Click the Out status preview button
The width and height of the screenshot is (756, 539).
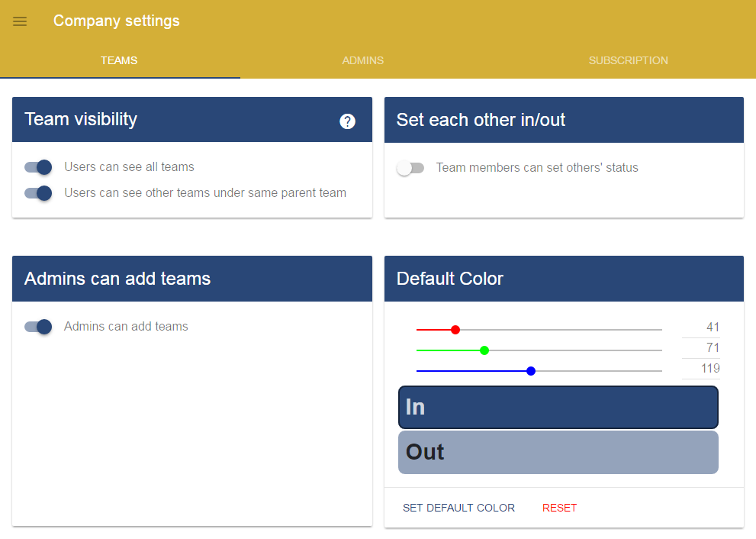[x=558, y=452]
